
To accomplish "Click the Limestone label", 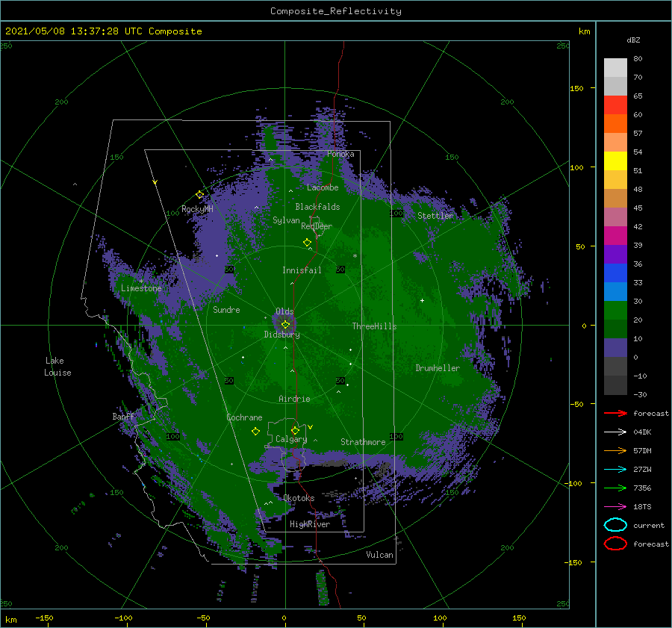I will 141,288.
